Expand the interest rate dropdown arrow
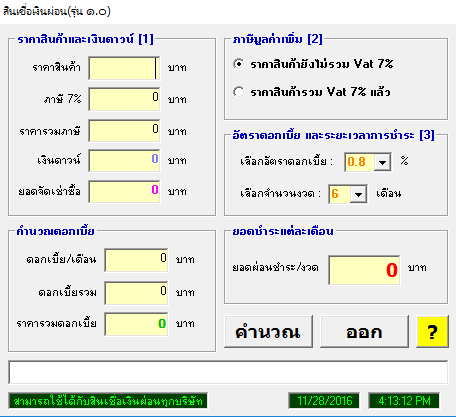The width and height of the screenshot is (456, 417). 382,162
